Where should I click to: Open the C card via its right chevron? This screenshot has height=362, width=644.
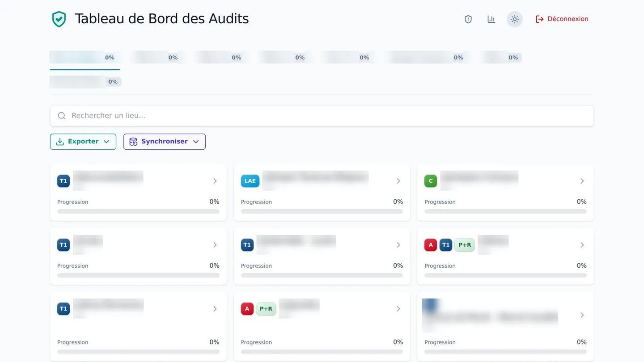582,181
